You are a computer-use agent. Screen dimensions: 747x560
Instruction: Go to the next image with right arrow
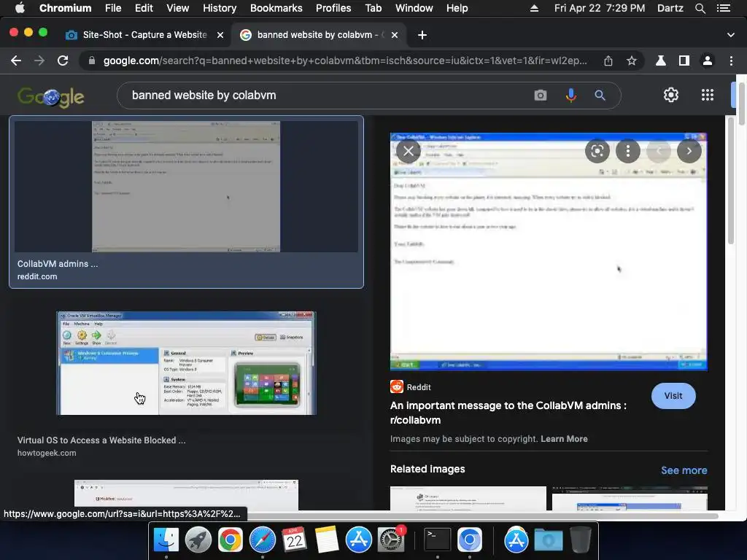[x=689, y=151]
